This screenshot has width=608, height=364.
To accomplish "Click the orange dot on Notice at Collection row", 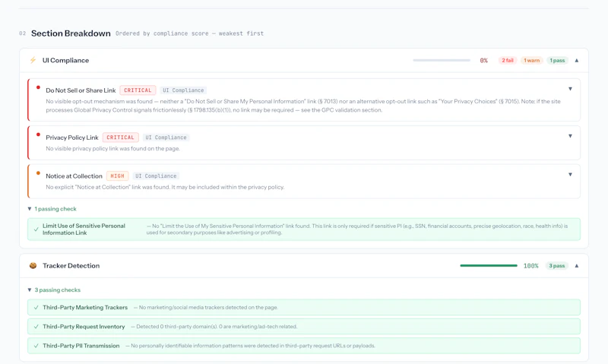I will (x=38, y=173).
